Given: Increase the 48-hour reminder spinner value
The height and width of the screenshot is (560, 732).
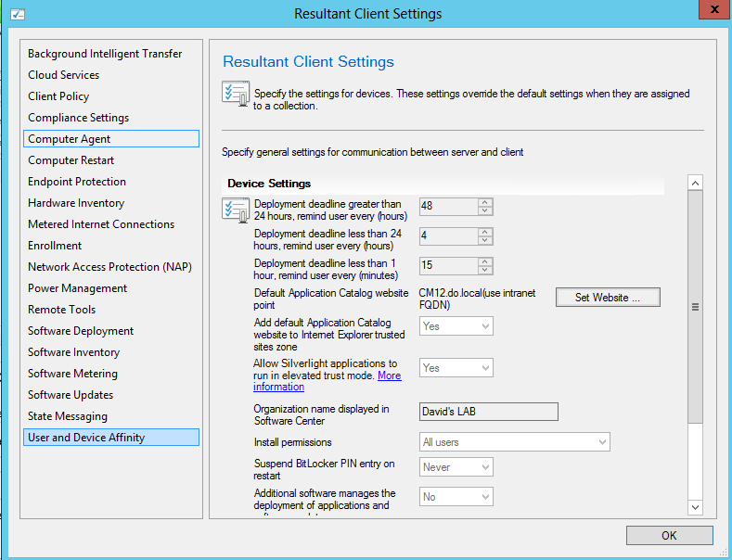Looking at the screenshot, I should click(485, 202).
